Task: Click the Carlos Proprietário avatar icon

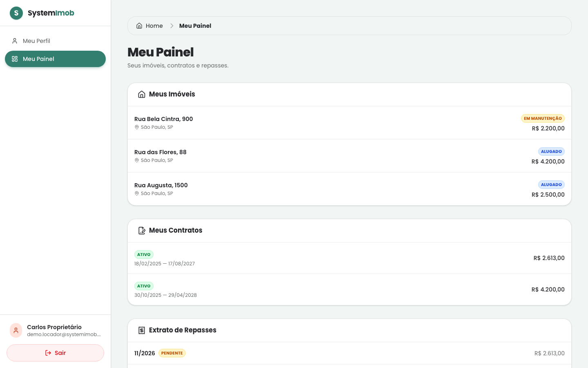Action: point(16,330)
